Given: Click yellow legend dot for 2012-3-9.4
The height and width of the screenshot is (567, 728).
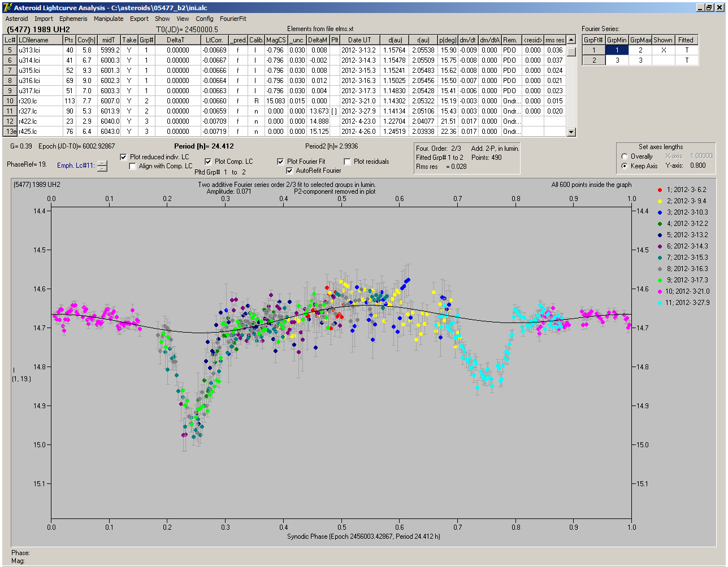Looking at the screenshot, I should pos(660,201).
